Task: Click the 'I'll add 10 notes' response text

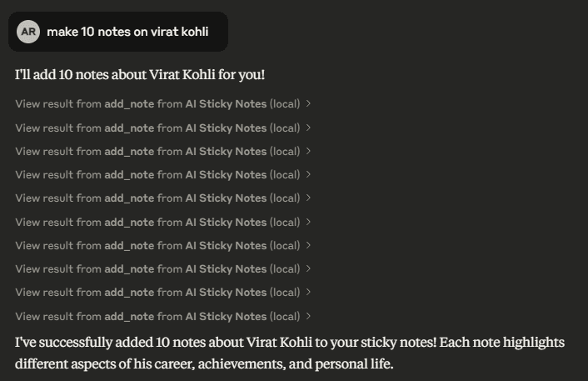Action: pos(140,75)
